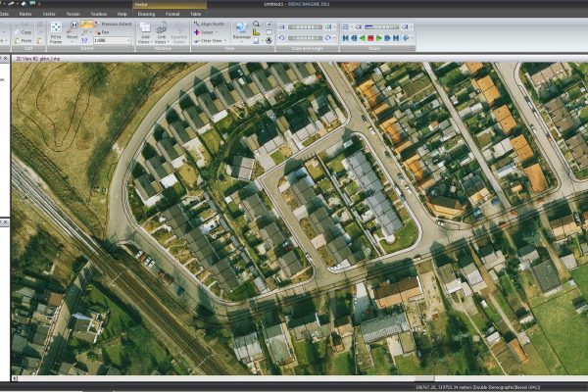The height and width of the screenshot is (392, 588).
Task: Open the Swipe dropdown arrow
Action: tap(217, 32)
